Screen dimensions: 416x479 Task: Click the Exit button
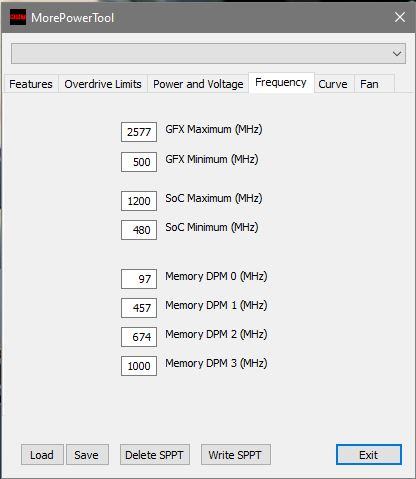tap(369, 455)
